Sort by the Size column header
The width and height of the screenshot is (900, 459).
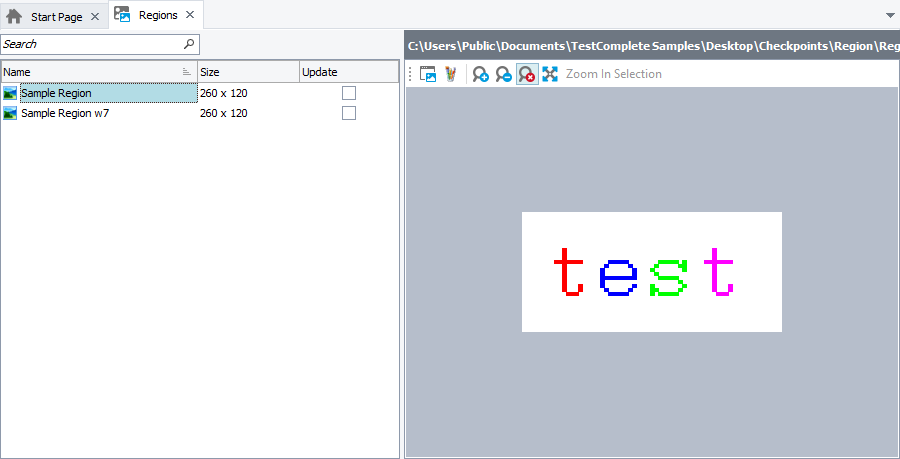247,72
